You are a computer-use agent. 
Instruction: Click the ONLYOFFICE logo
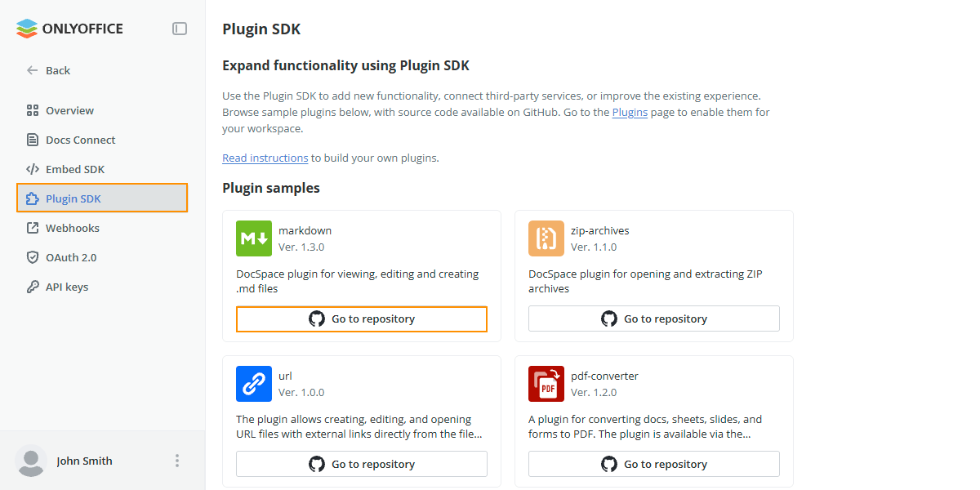point(69,29)
